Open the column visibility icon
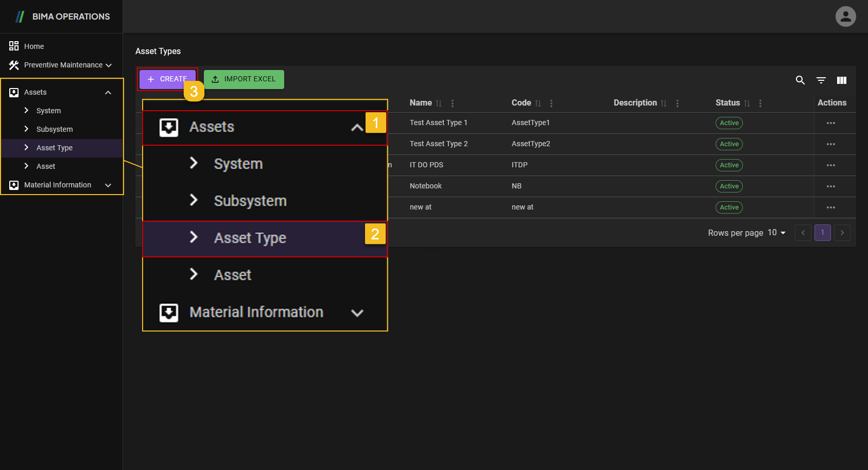The width and height of the screenshot is (868, 470). pyautogui.click(x=842, y=80)
